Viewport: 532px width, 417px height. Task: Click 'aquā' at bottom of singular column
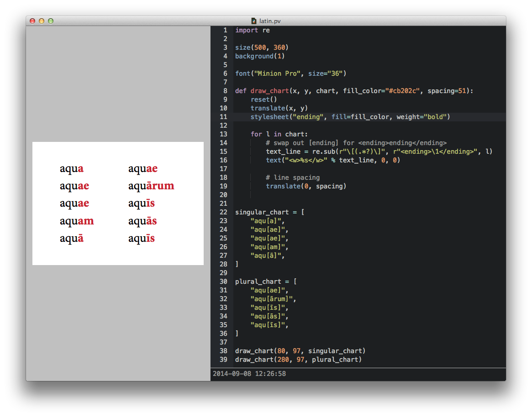[72, 238]
